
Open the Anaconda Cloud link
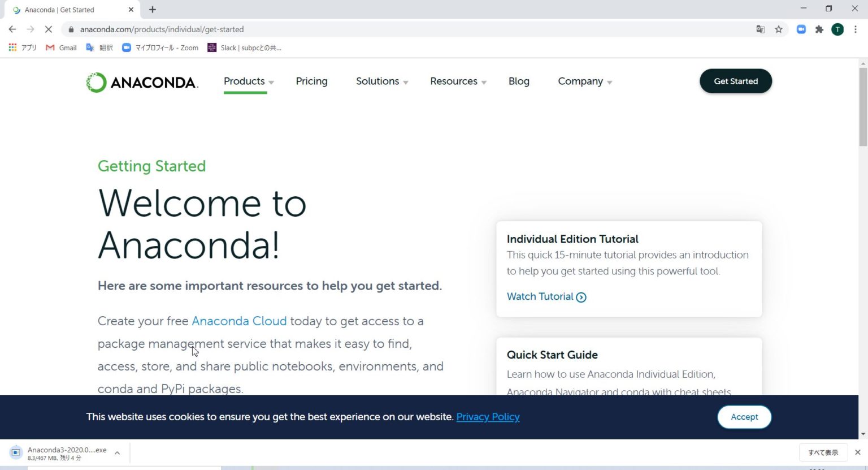pyautogui.click(x=238, y=321)
